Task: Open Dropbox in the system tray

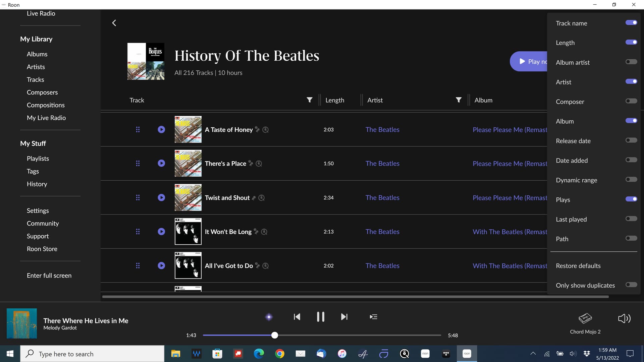Action: tap(587, 354)
